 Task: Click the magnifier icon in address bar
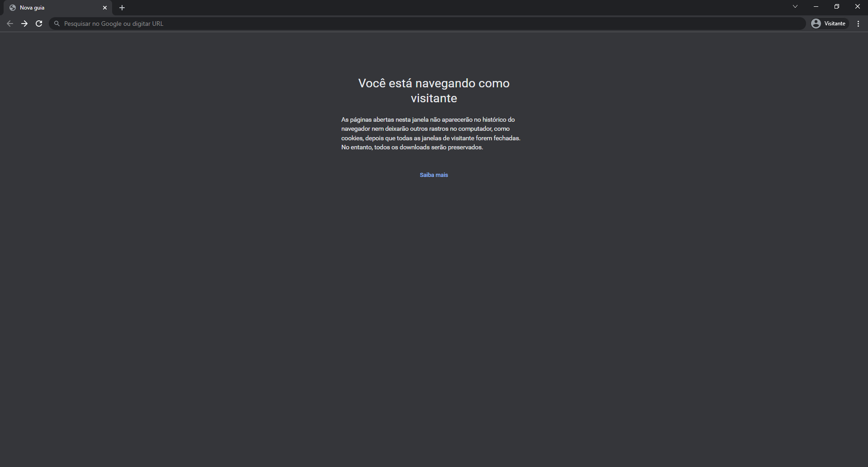[57, 24]
